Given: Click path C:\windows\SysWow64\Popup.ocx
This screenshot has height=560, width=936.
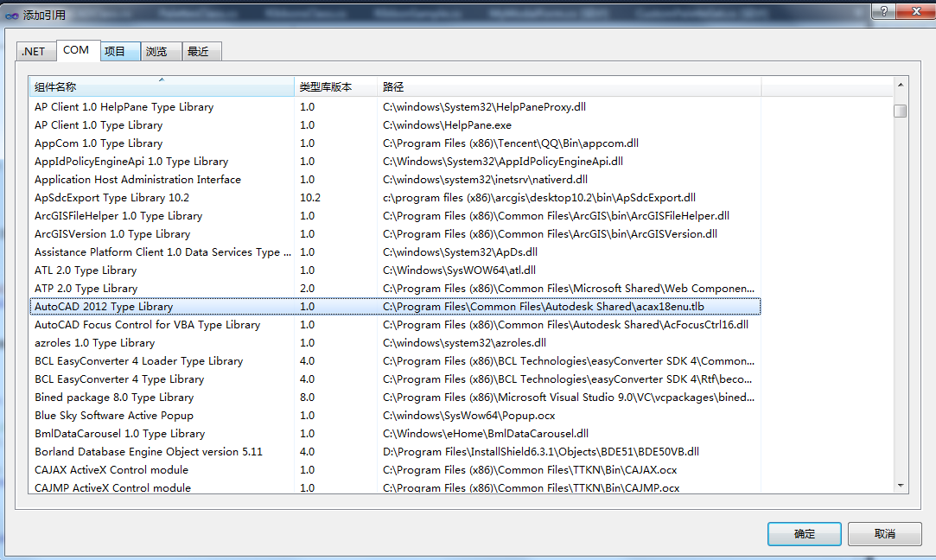Looking at the screenshot, I should [x=468, y=416].
